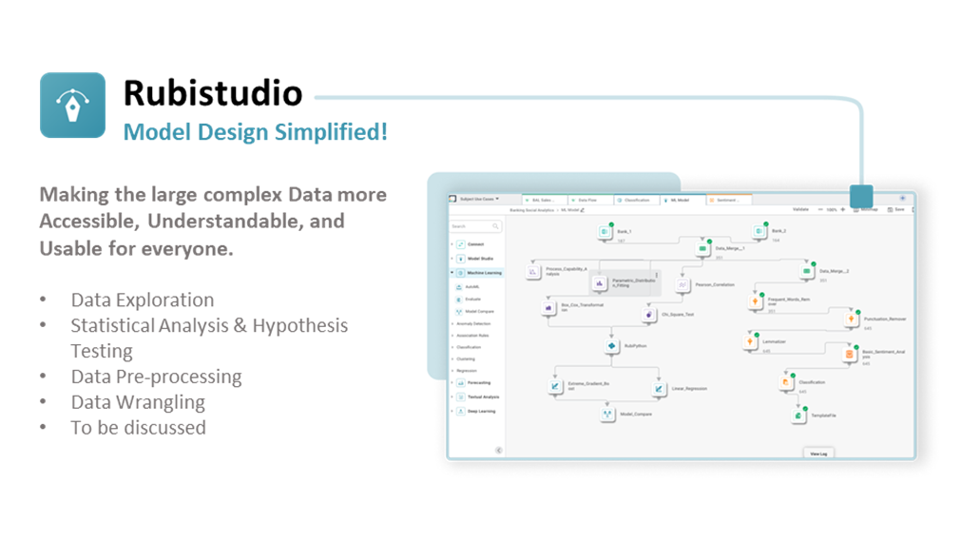The width and height of the screenshot is (980, 542).
Task: Collapse the Machine Learning sidebar section
Action: click(452, 273)
